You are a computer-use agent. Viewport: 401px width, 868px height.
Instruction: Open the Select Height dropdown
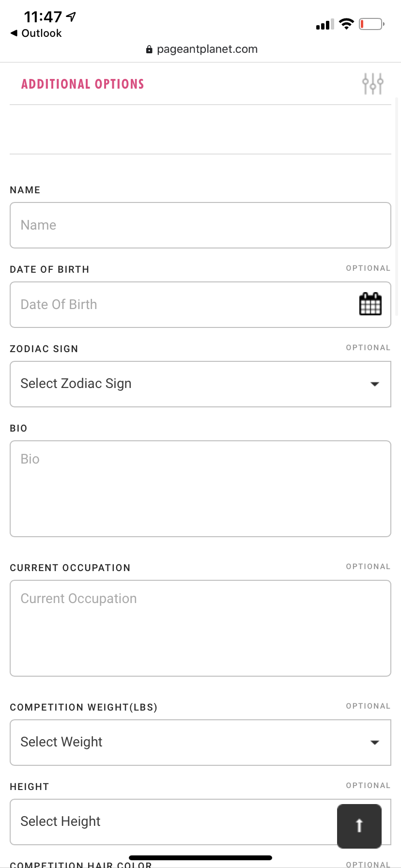tap(170, 821)
